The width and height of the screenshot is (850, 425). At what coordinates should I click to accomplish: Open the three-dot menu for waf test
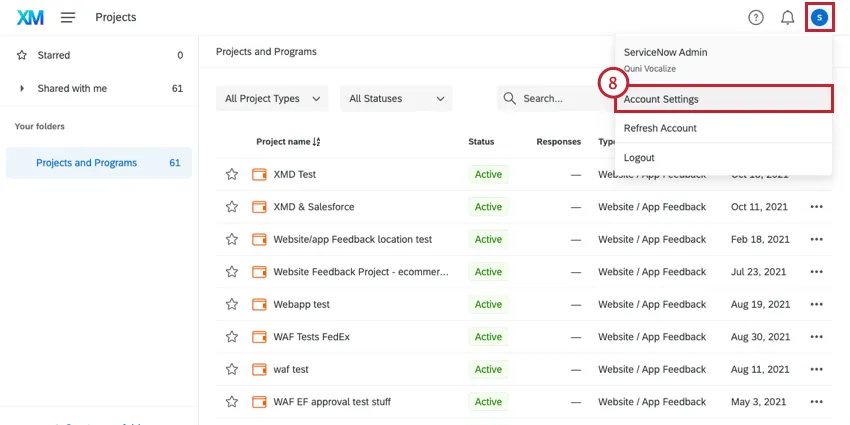(817, 369)
